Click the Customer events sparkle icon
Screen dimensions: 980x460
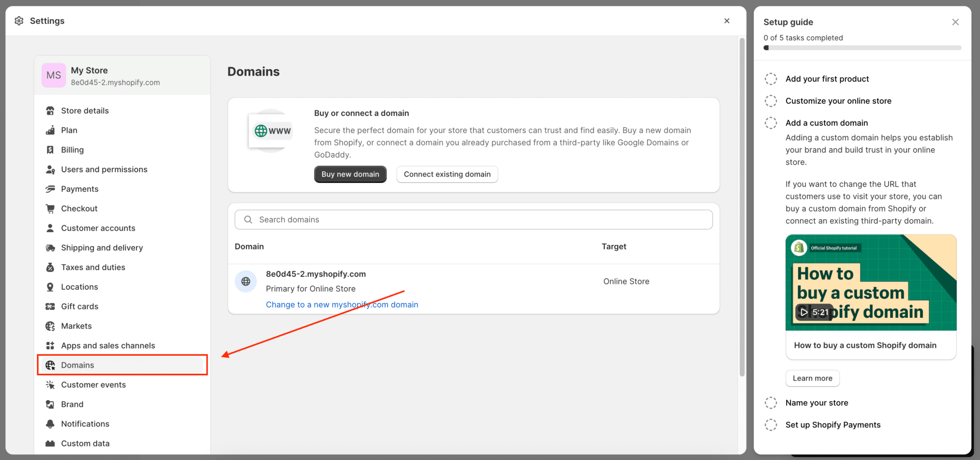50,385
